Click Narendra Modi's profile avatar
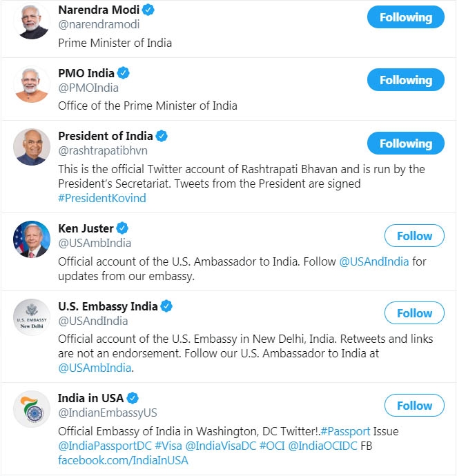This screenshot has width=457, height=476. (x=32, y=21)
